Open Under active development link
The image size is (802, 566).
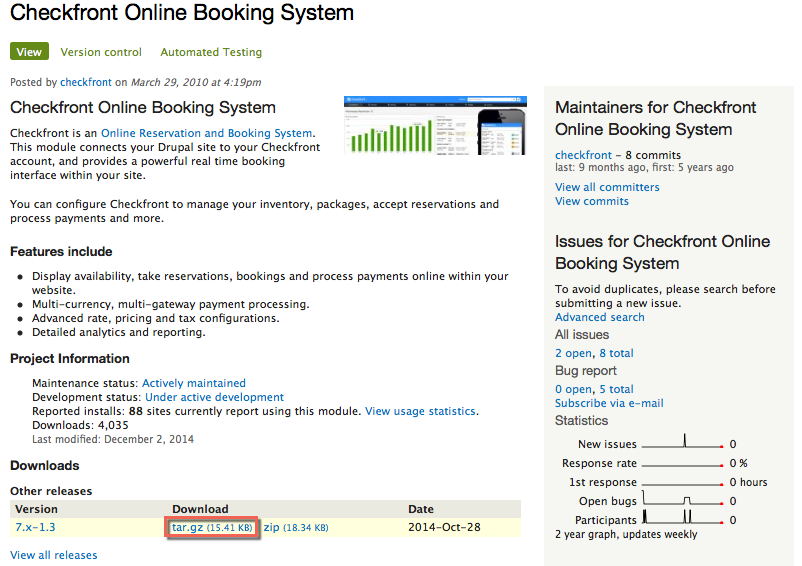(214, 397)
